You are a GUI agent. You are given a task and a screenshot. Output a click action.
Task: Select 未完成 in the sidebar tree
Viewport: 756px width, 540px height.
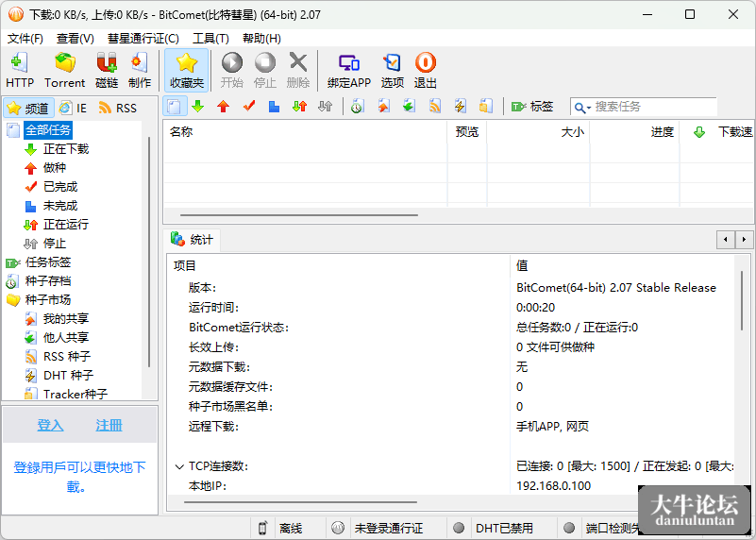coord(60,206)
